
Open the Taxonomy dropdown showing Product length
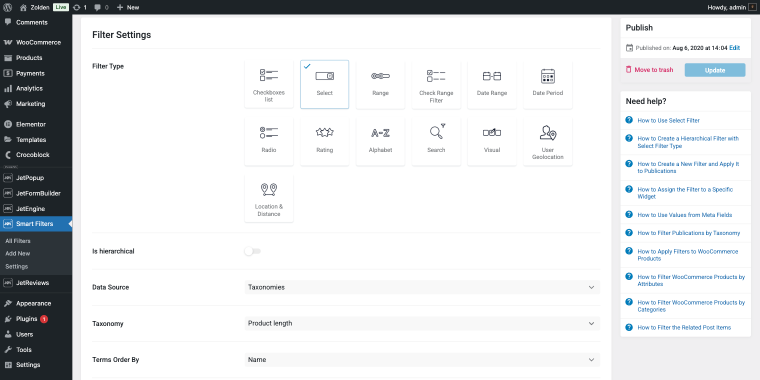(x=422, y=323)
